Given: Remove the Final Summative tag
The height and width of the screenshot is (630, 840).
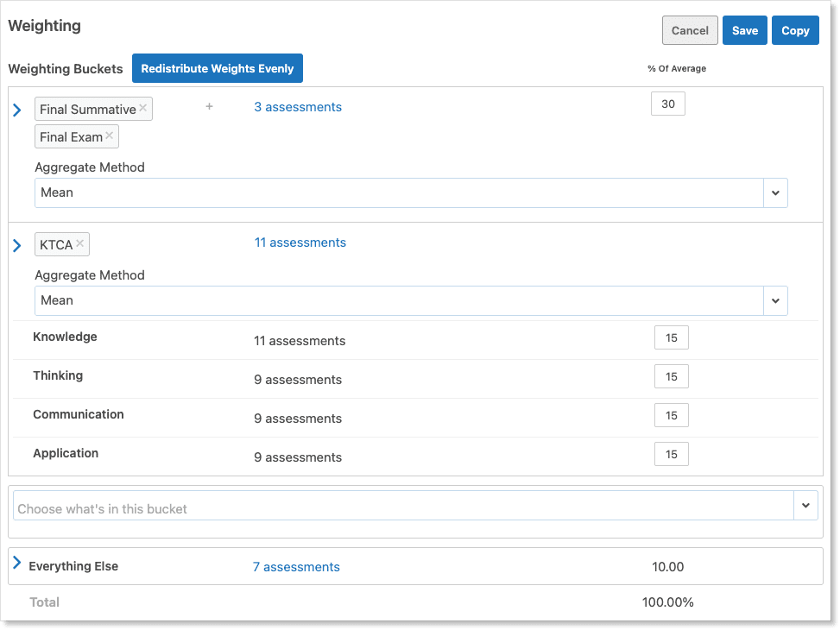Looking at the screenshot, I should pos(143,108).
